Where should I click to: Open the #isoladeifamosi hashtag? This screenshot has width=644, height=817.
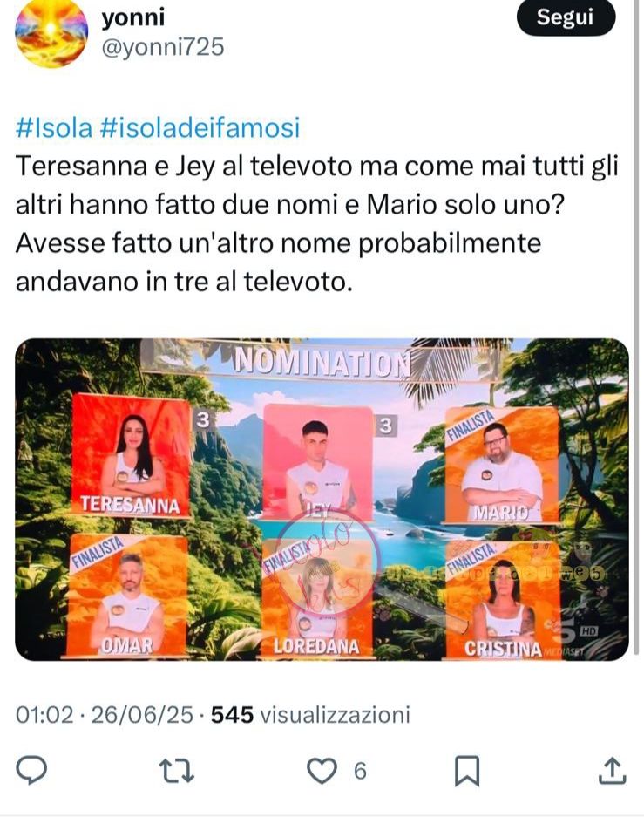[x=200, y=127]
